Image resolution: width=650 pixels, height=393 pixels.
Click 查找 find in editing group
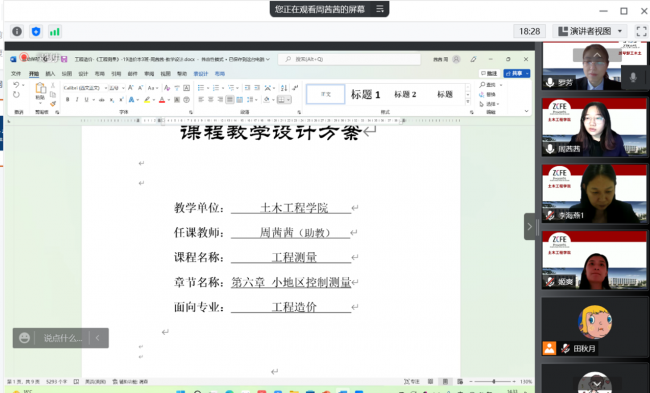point(488,85)
